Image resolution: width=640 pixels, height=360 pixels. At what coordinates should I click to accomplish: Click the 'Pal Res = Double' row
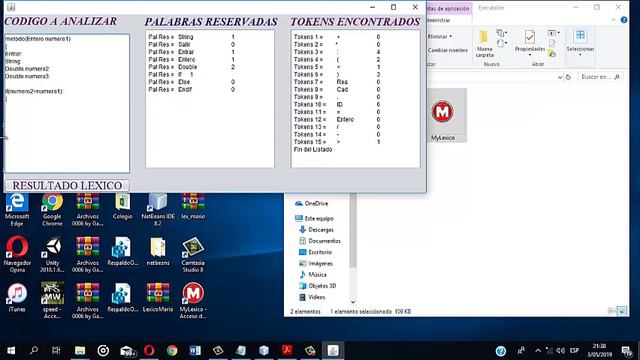click(x=191, y=67)
